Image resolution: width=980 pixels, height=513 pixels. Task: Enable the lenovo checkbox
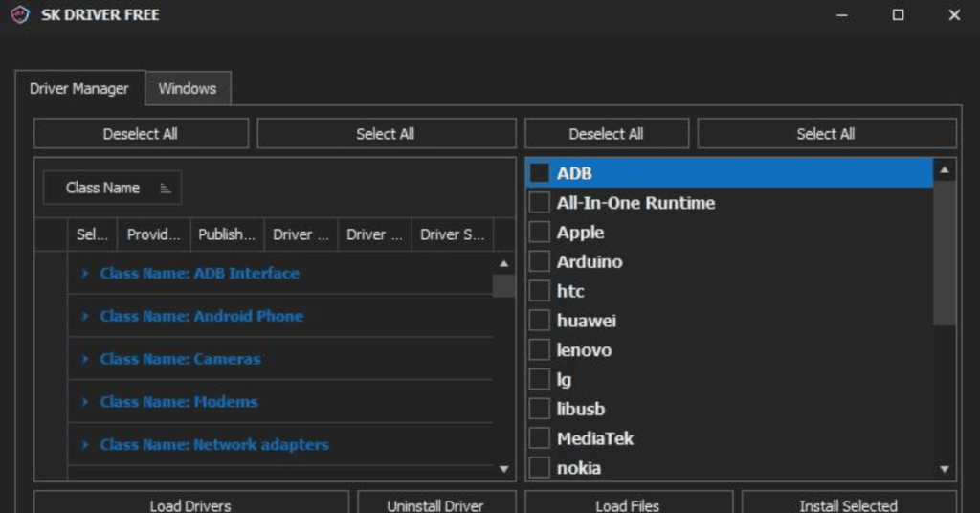540,350
